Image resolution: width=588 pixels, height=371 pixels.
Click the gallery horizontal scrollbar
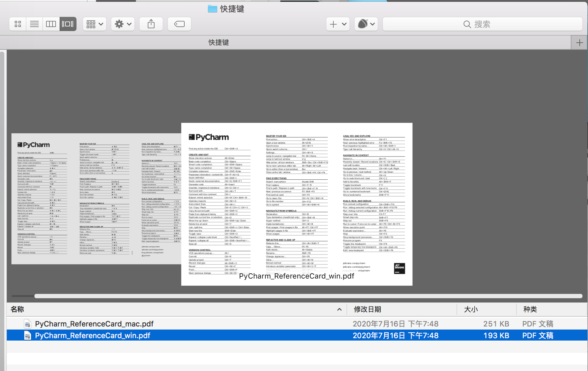(308, 296)
